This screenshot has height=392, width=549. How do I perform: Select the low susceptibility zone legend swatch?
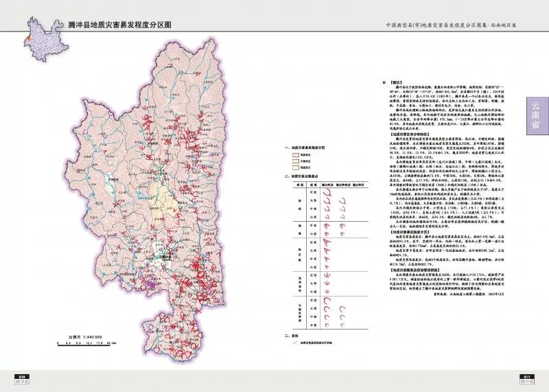tap(296, 168)
